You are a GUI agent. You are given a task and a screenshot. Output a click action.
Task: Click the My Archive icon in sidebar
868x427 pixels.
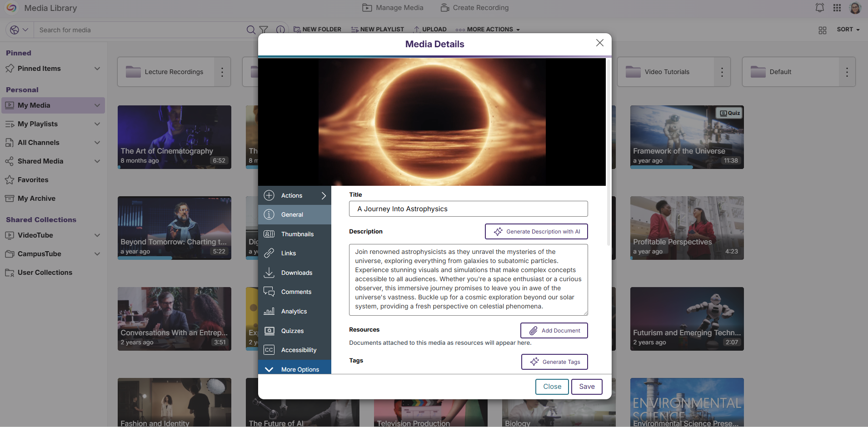click(10, 199)
